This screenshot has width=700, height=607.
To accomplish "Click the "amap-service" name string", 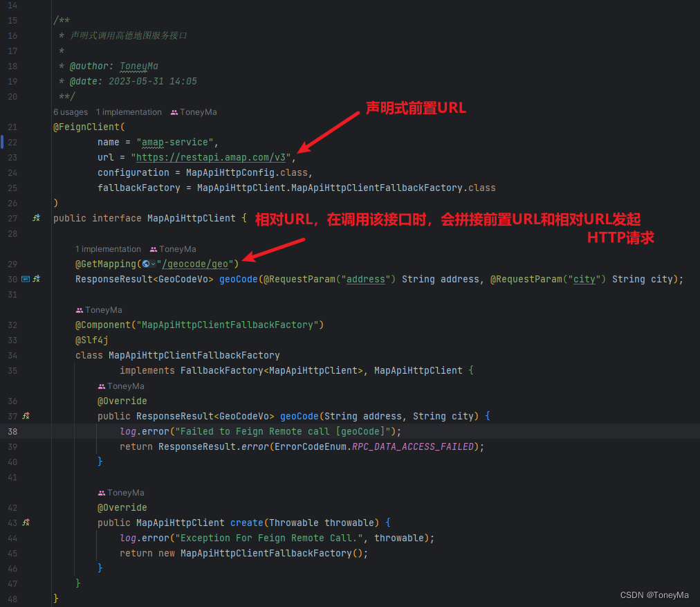I will [175, 143].
